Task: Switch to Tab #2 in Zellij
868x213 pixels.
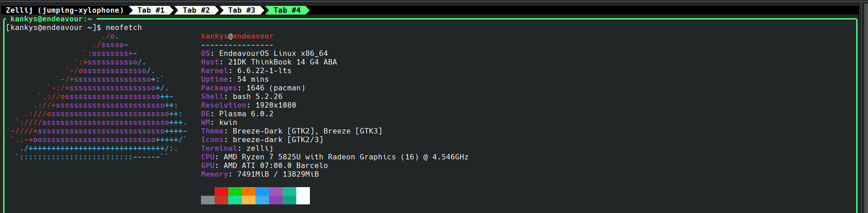Action: pos(196,10)
